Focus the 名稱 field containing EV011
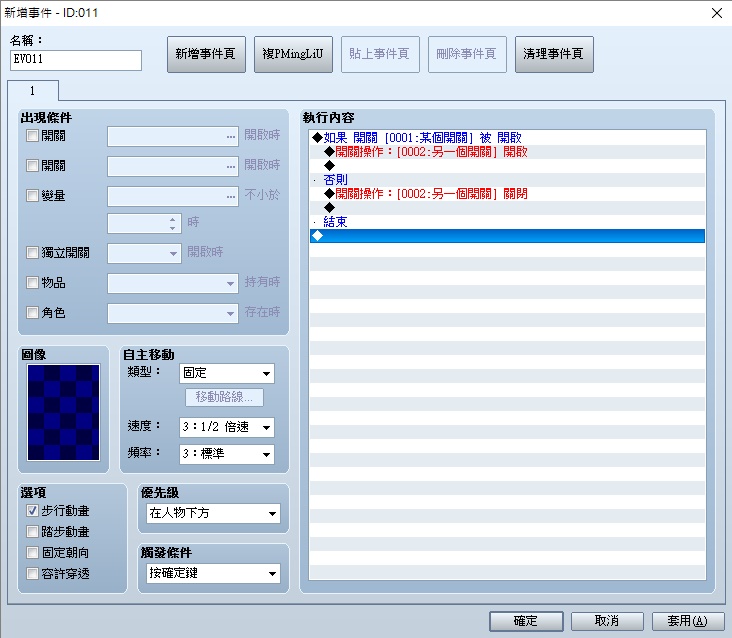Screen dimensions: 732x638 pyautogui.click(x=76, y=60)
